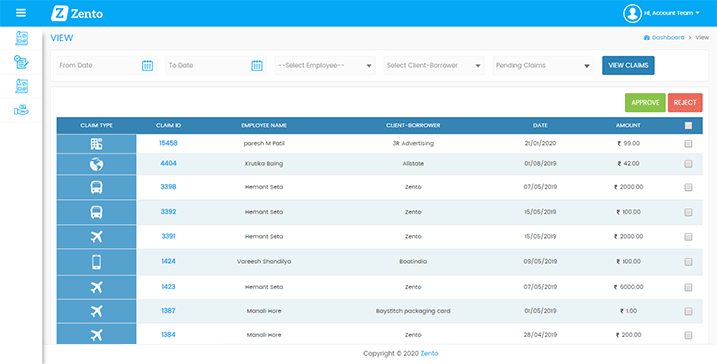Click airplane icon for claim 1387
The image size is (717, 364).
[96, 311]
